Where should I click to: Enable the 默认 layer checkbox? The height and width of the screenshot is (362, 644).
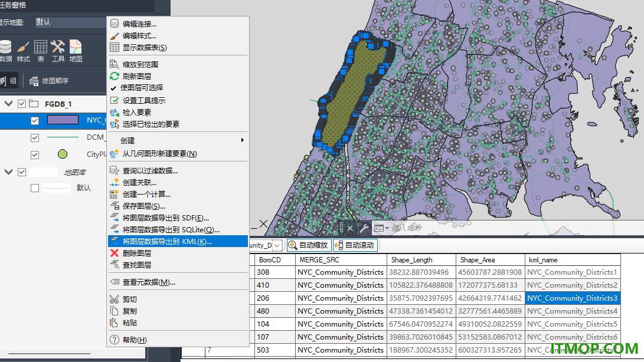(35, 188)
